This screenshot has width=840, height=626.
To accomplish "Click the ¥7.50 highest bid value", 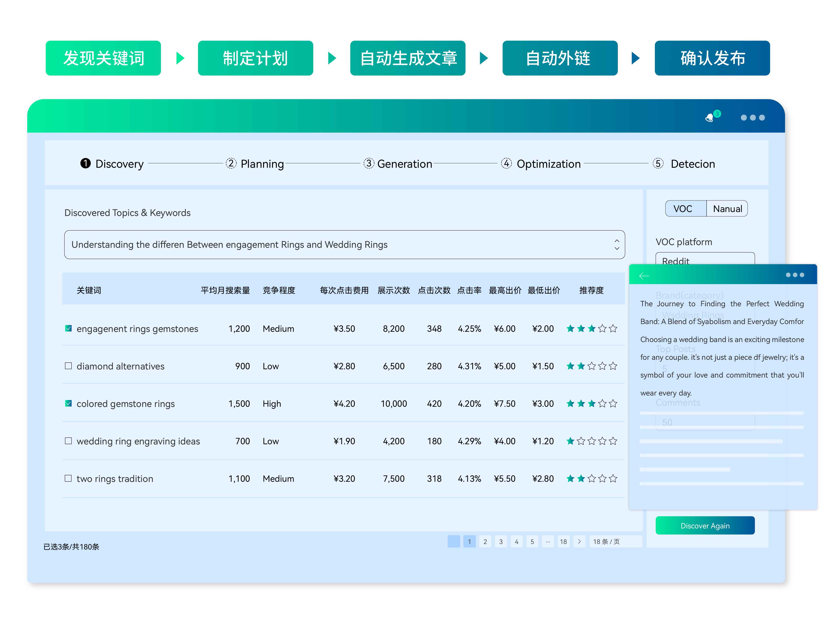I will tap(505, 404).
